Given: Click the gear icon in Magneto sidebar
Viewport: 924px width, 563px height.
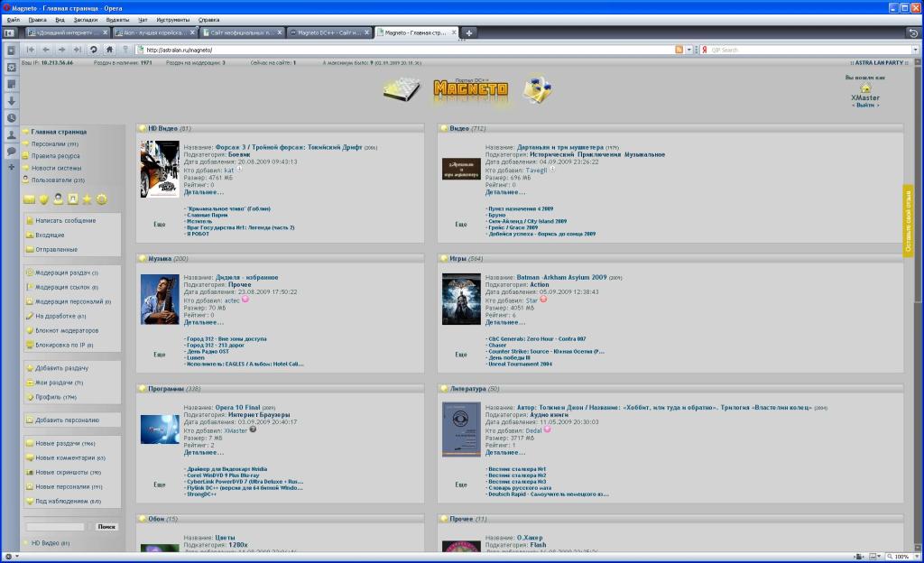Looking at the screenshot, I should click(102, 199).
